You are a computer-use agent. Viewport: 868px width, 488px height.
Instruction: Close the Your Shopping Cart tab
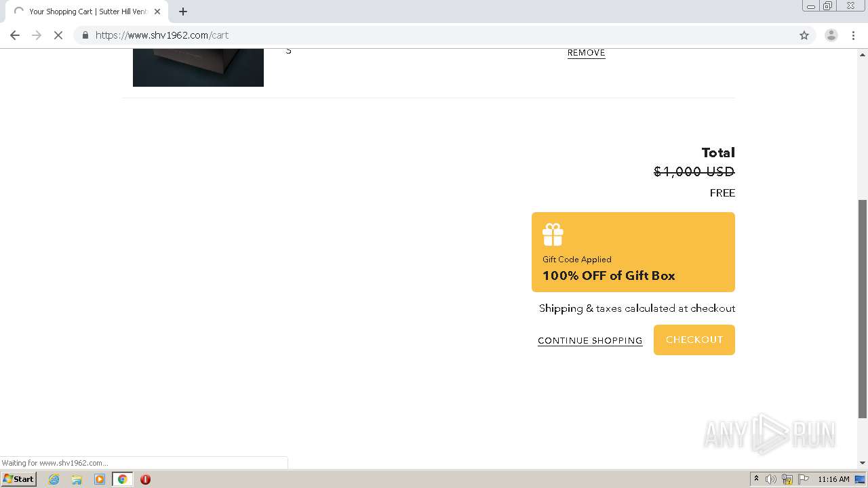pyautogui.click(x=157, y=12)
